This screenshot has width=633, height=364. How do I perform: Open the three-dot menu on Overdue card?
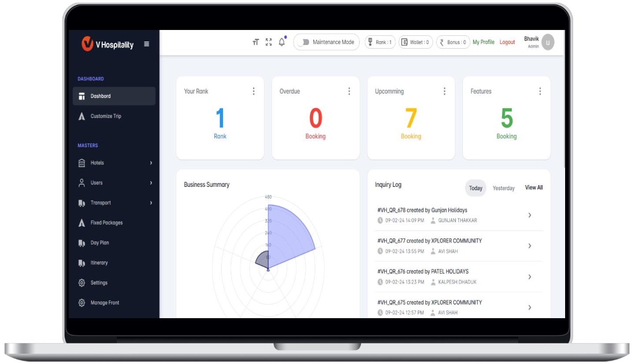coord(349,91)
